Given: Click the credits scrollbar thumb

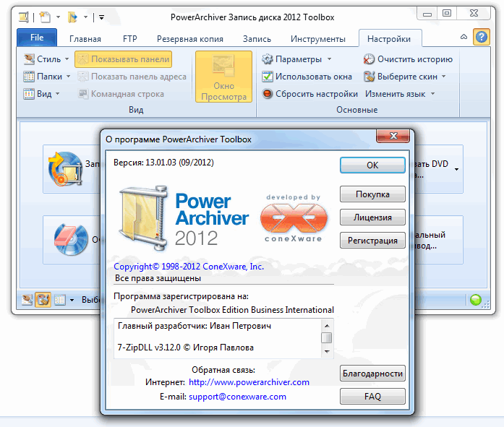Looking at the screenshot, I should click(x=327, y=337).
